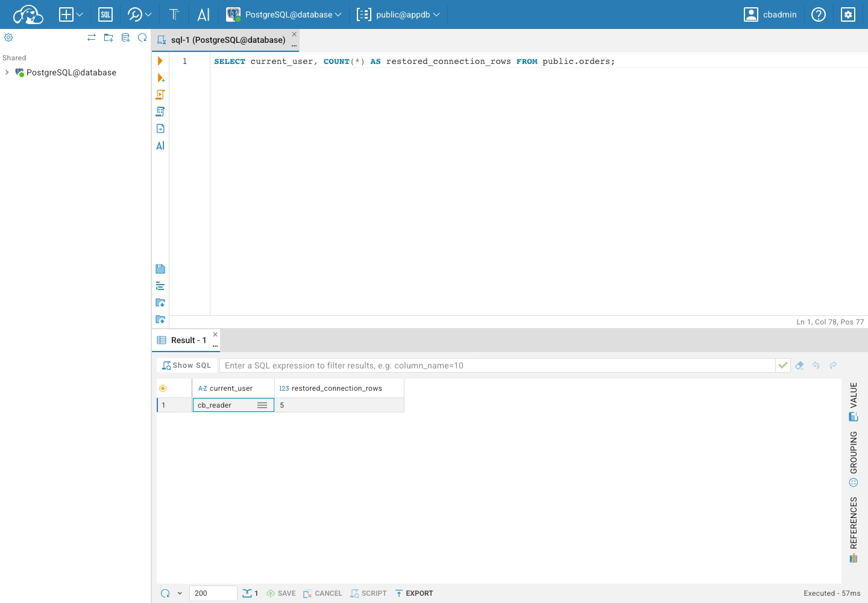The height and width of the screenshot is (603, 868).
Task: Open settings gear in top right corner
Action: pyautogui.click(x=848, y=14)
